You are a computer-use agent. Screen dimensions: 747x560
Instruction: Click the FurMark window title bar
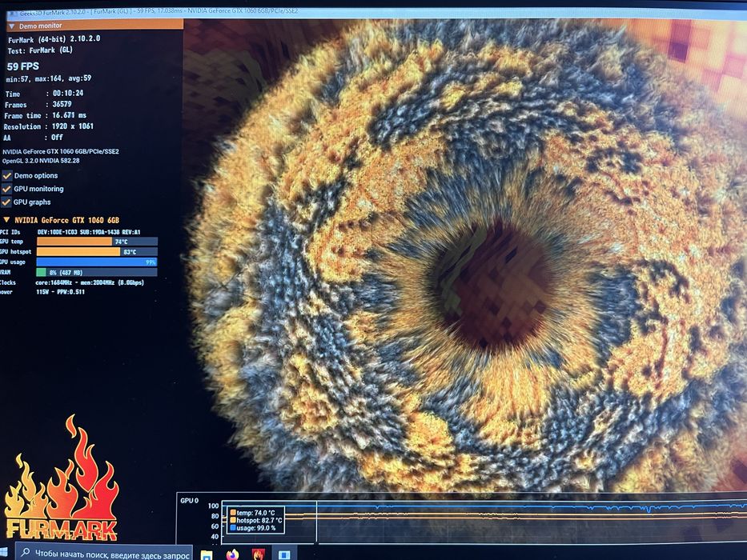376,11
